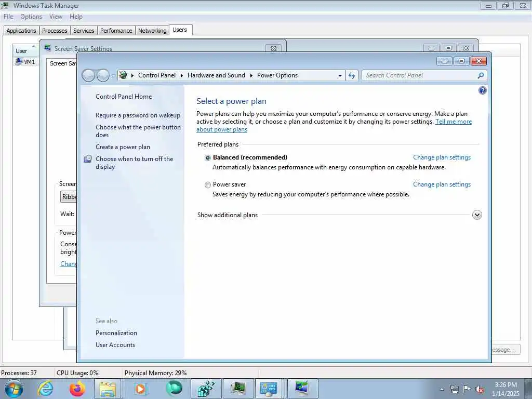This screenshot has height=399, width=532.
Task: Open Choose what the power button does
Action: (138, 131)
